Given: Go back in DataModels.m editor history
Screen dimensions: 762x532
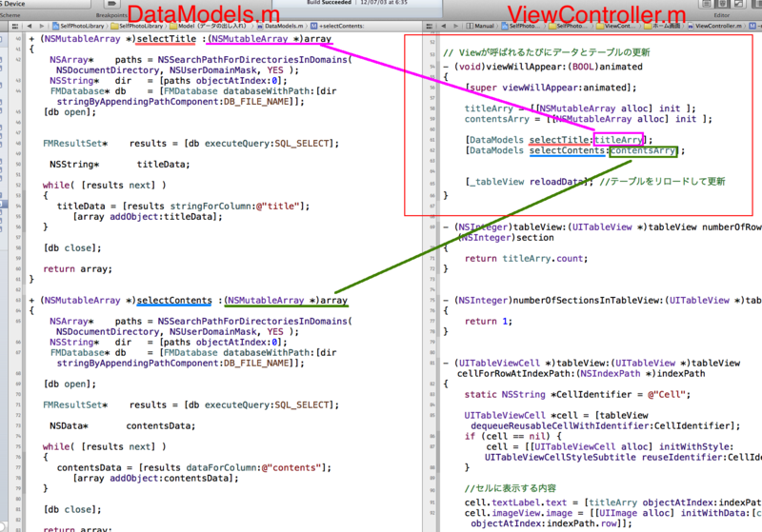Looking at the screenshot, I should coord(30,26).
